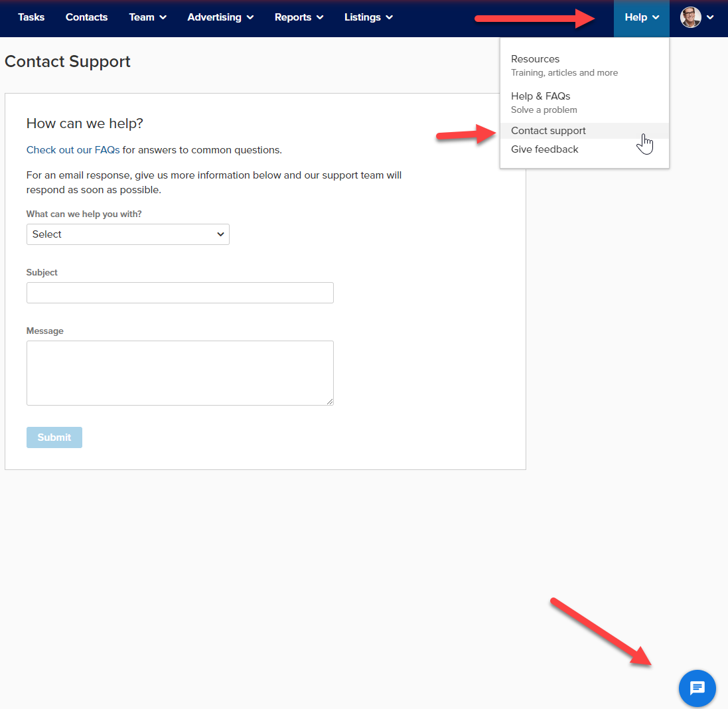Follow the 'Check out our FAQs' link
This screenshot has width=728, height=709.
click(x=73, y=150)
